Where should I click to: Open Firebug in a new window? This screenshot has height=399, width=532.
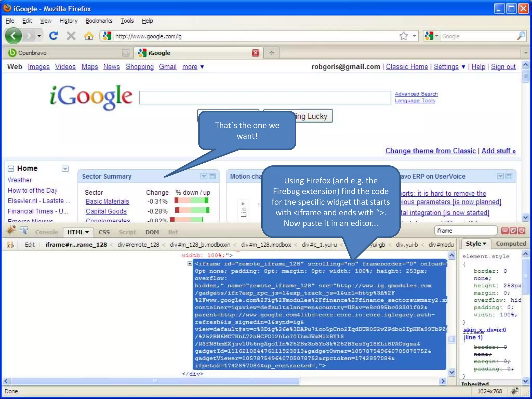click(x=513, y=231)
